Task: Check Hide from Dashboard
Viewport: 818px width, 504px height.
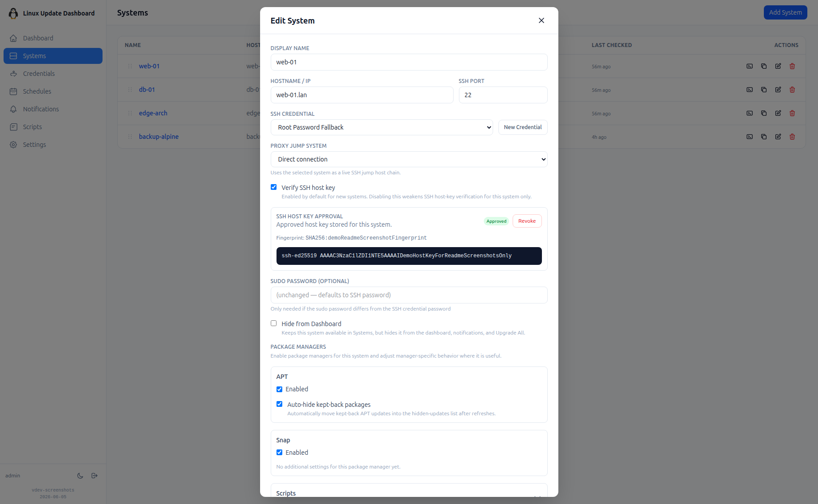Action: (x=274, y=323)
